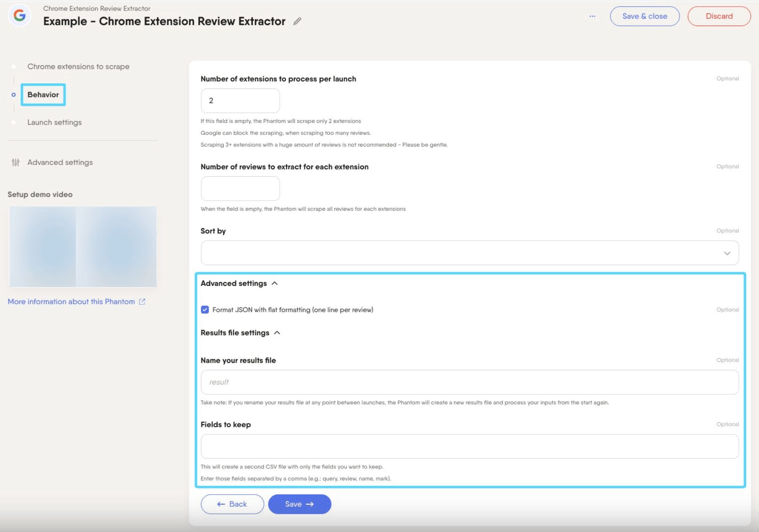The image size is (759, 532).
Task: Click the Save & close button
Action: 644,16
